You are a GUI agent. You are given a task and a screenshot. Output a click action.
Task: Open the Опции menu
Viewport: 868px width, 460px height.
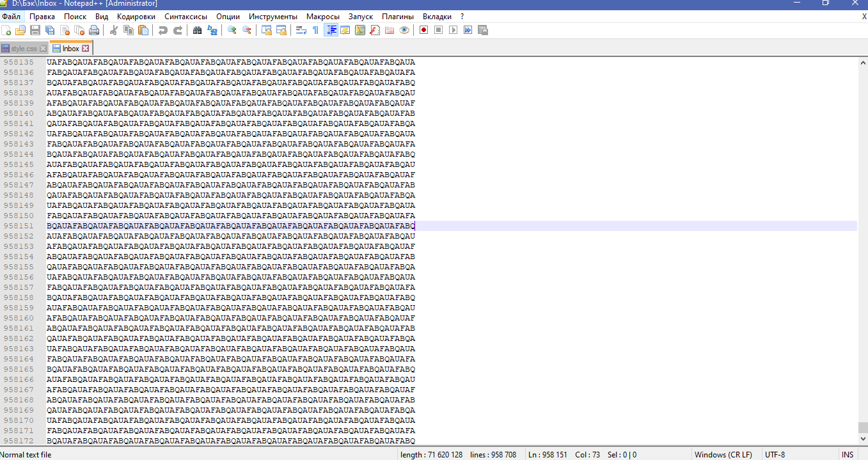228,17
